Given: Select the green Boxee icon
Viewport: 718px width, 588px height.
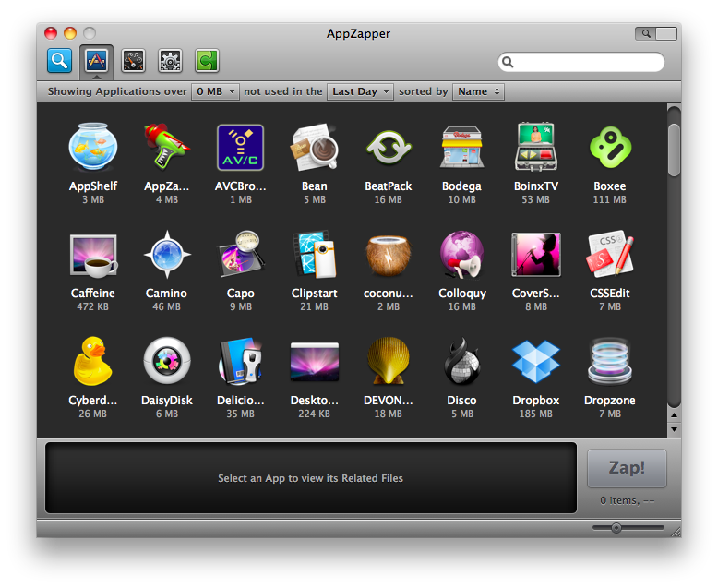Looking at the screenshot, I should 610,148.
